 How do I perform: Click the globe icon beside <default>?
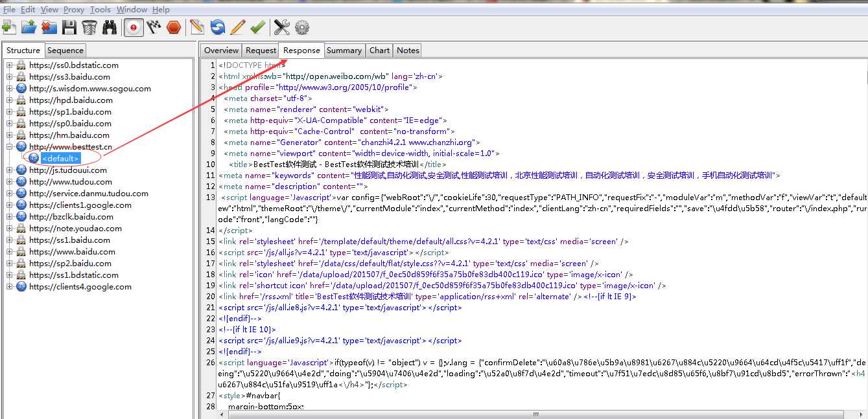click(x=34, y=159)
